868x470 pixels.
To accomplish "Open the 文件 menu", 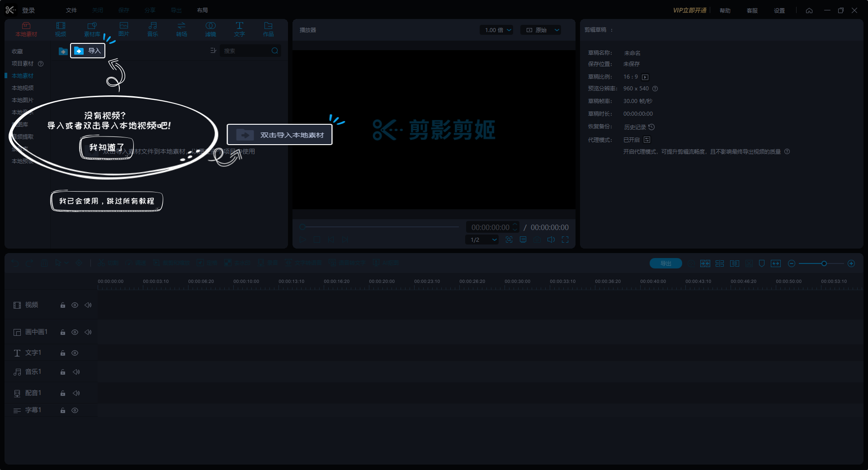I will tap(71, 10).
